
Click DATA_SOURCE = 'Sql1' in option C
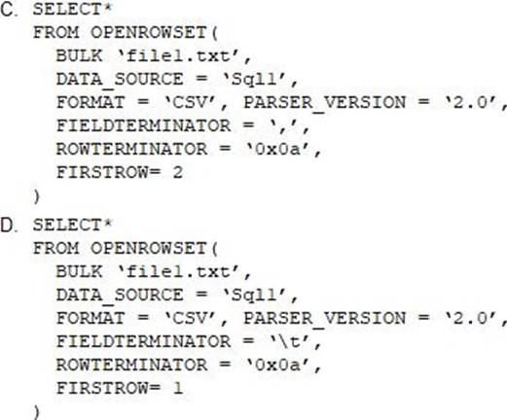(177, 80)
